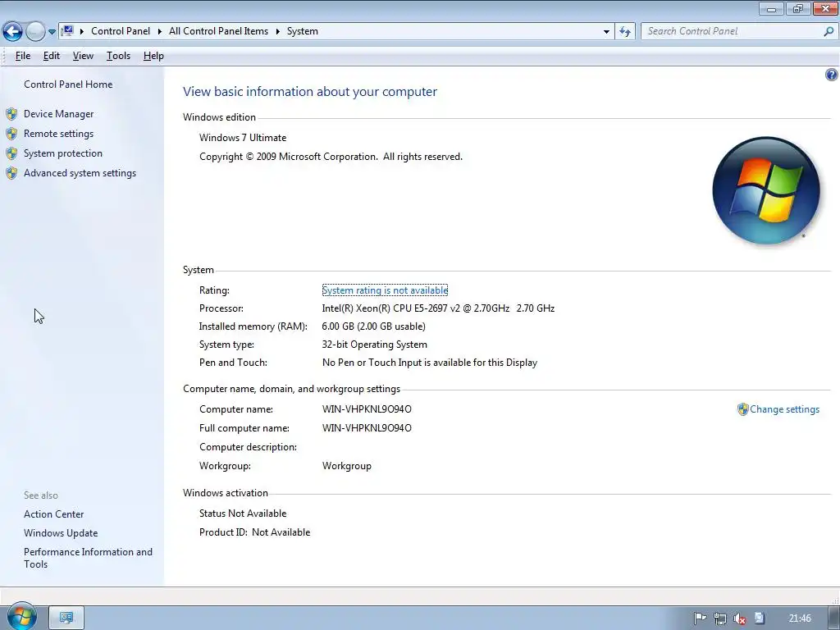Click the shield icon beside Change settings
The image size is (840, 630).
(742, 409)
